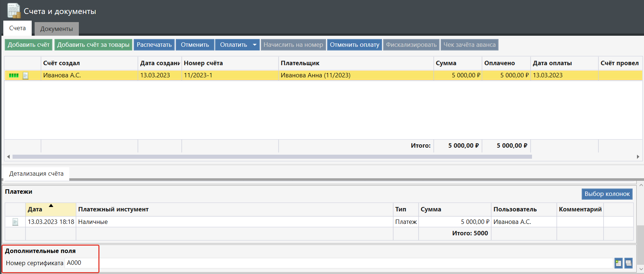Click the receipt icon in the invoice row
Viewport: 644px width, 274px height.
tap(25, 75)
